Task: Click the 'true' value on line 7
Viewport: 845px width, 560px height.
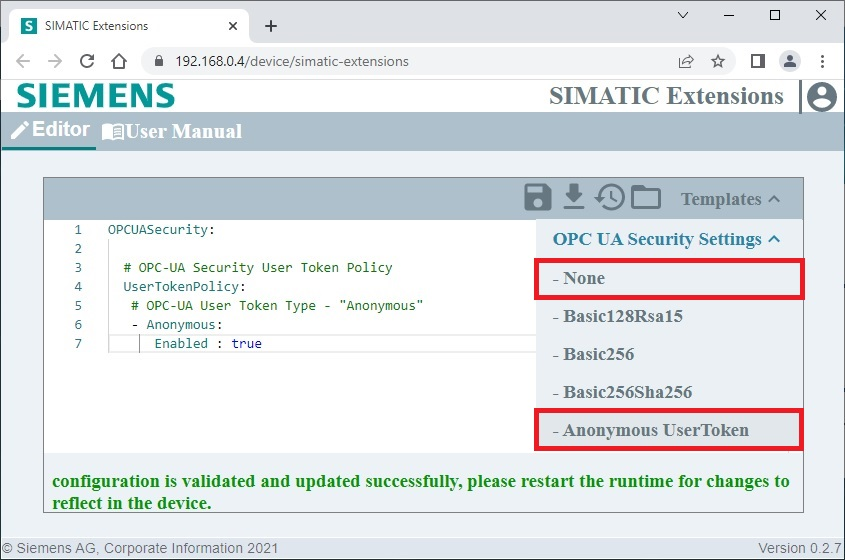Action: (246, 343)
